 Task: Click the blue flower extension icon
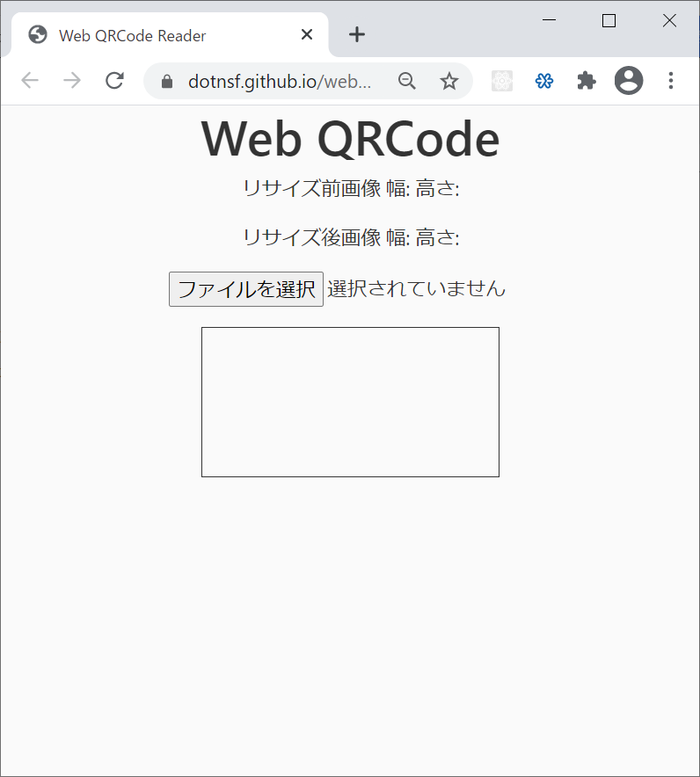544,81
